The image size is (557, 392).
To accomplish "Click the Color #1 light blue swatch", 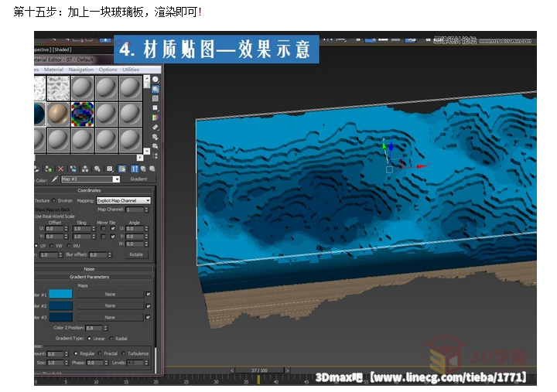I will click(x=60, y=294).
